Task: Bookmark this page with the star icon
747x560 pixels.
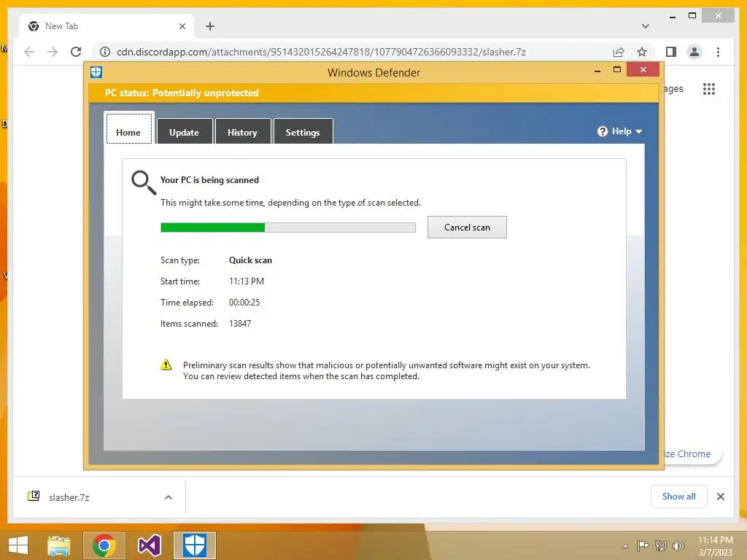Action: coord(642,52)
